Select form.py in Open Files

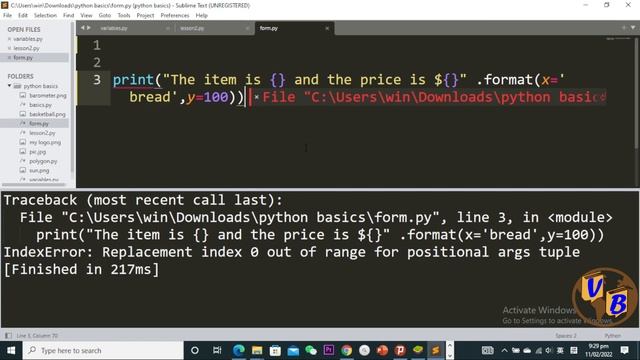click(23, 58)
